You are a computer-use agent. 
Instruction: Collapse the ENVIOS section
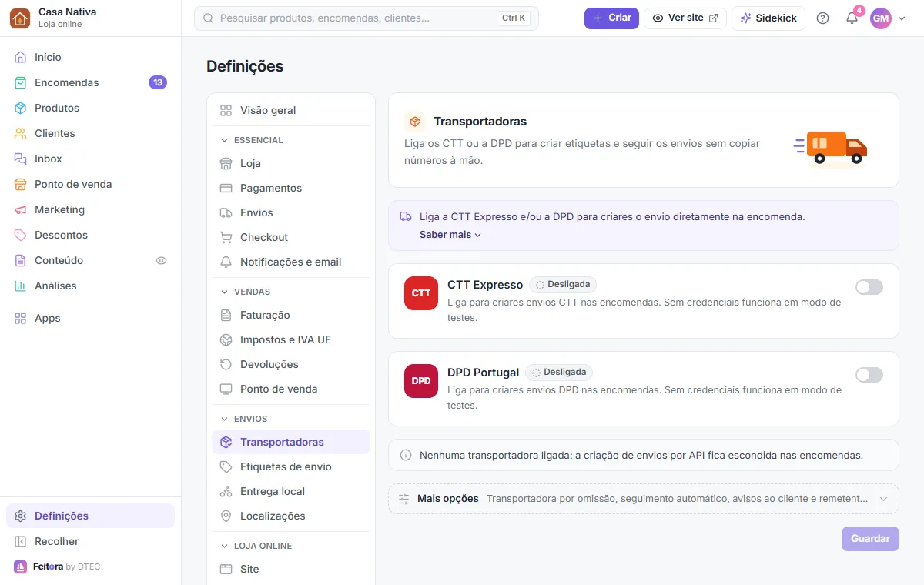point(244,419)
